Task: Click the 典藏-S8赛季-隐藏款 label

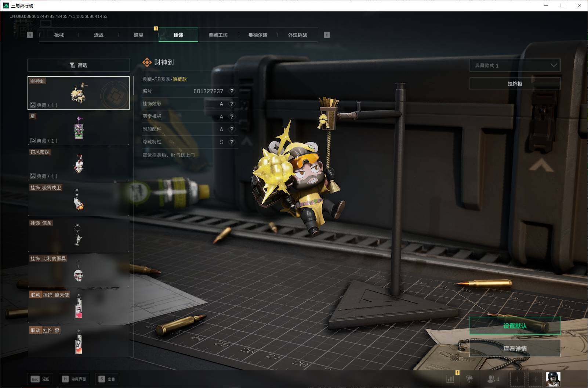Action: [164, 79]
